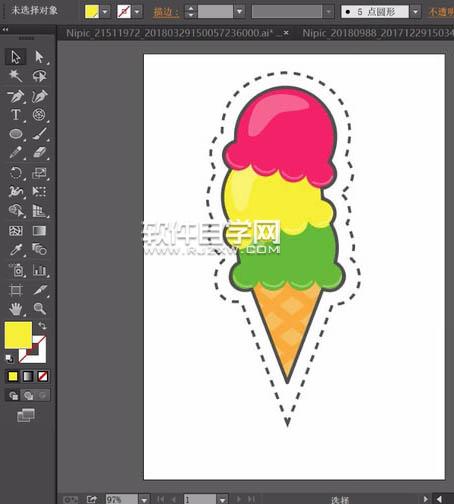
Task: Close the Nipic_21511972 document tab
Action: [x=286, y=33]
